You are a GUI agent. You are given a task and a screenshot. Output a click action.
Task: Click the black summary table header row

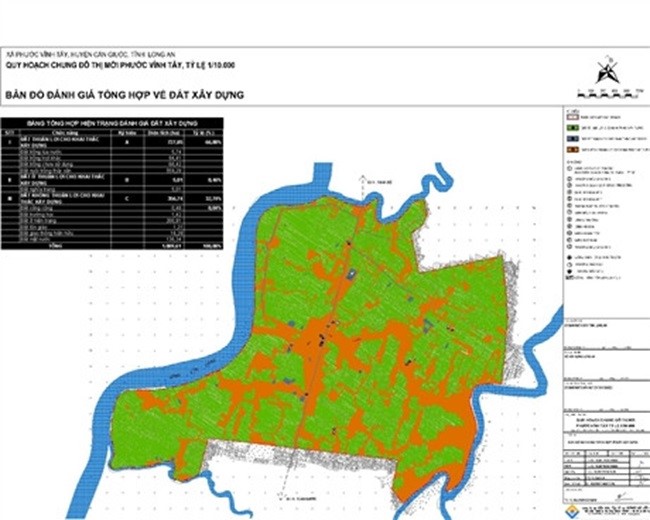click(113, 123)
